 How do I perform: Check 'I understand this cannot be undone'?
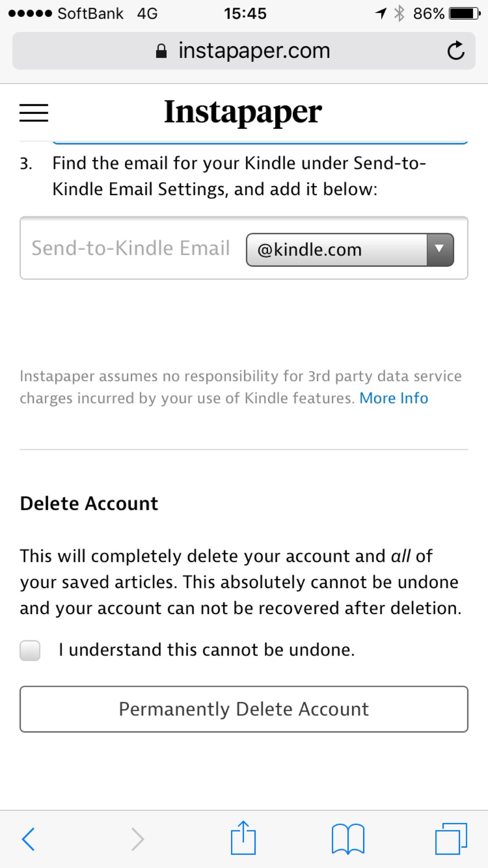(30, 651)
